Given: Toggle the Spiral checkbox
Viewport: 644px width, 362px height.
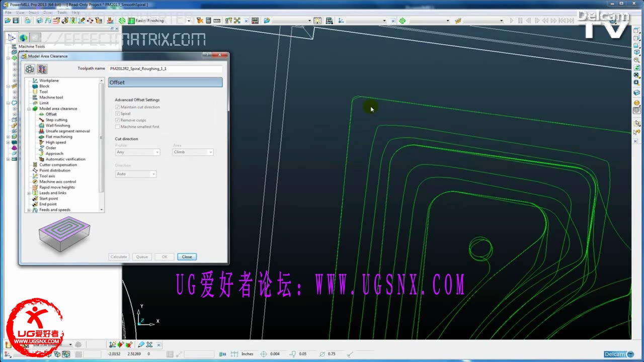Looking at the screenshot, I should click(x=117, y=114).
